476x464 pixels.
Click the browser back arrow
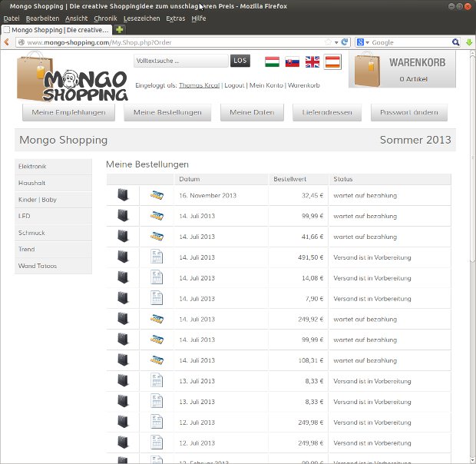tap(7, 42)
